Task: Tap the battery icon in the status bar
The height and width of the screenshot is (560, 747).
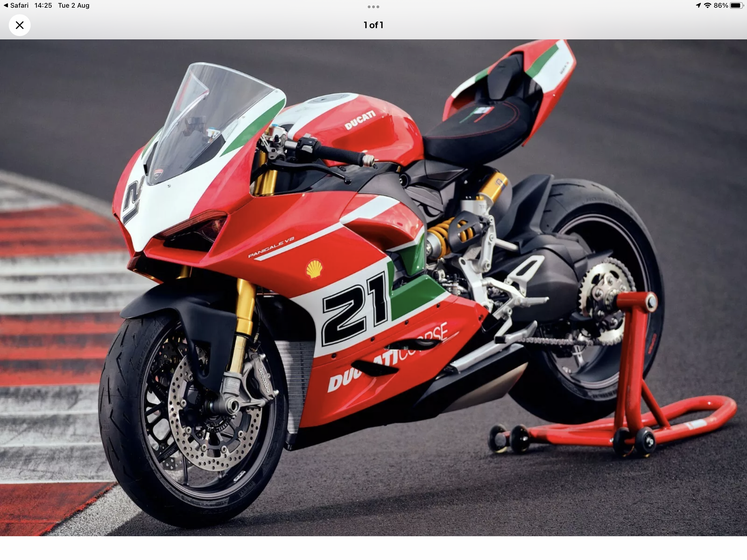Action: [x=736, y=6]
